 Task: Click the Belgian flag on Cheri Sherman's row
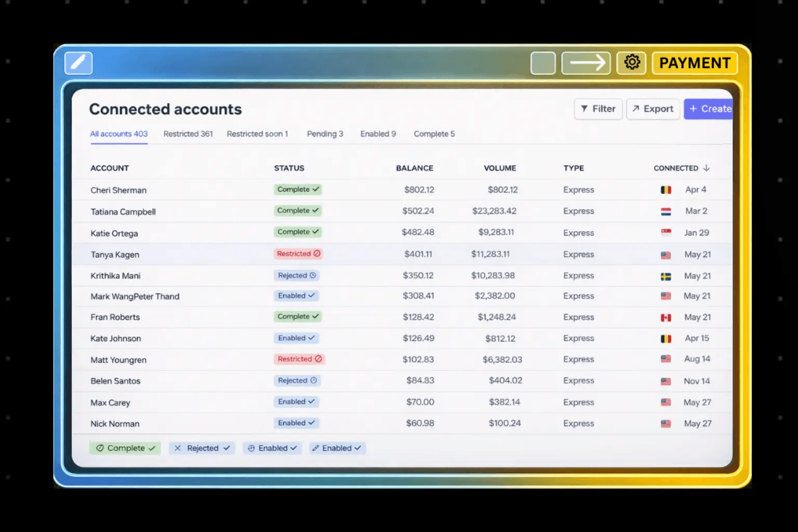click(x=666, y=190)
